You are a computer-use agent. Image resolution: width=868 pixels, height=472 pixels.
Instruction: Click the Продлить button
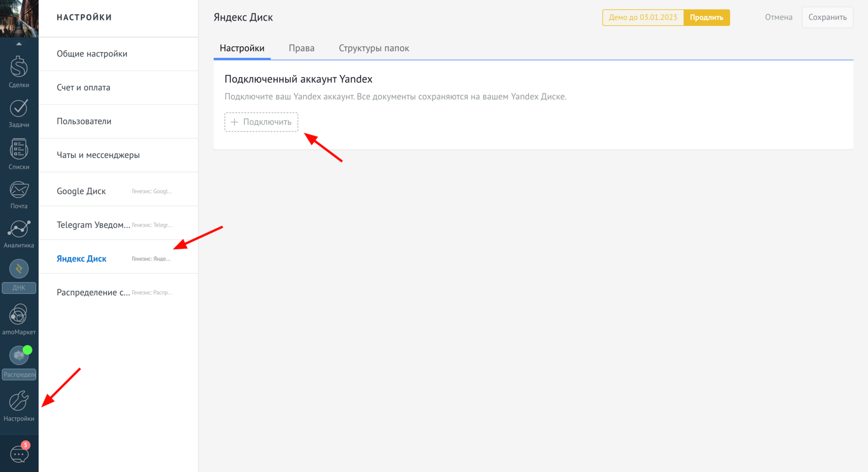point(706,18)
